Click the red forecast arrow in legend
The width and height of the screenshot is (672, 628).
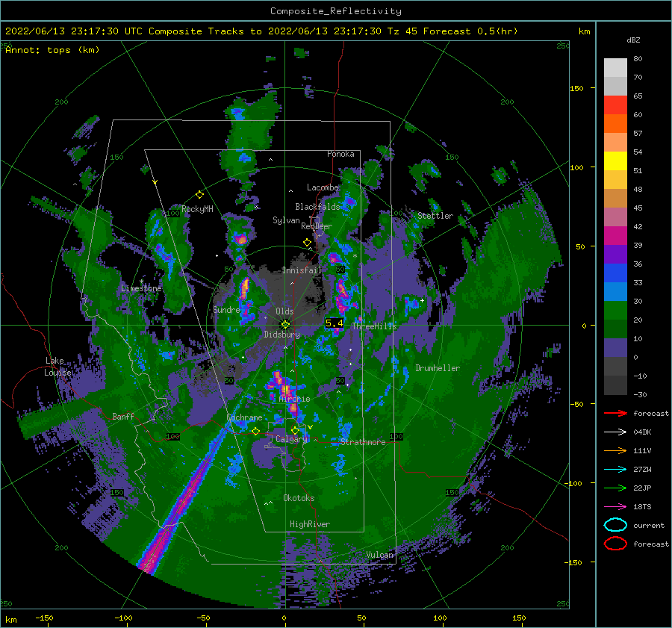click(x=615, y=413)
